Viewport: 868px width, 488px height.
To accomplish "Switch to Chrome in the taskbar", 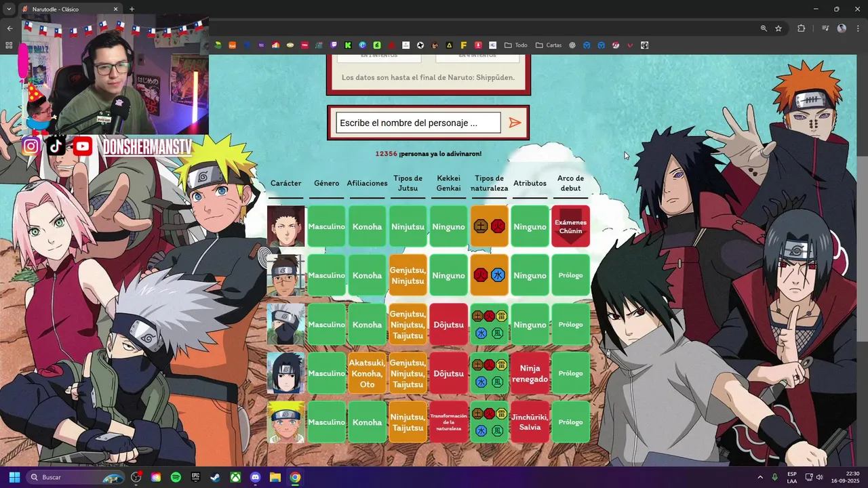I will 295,477.
